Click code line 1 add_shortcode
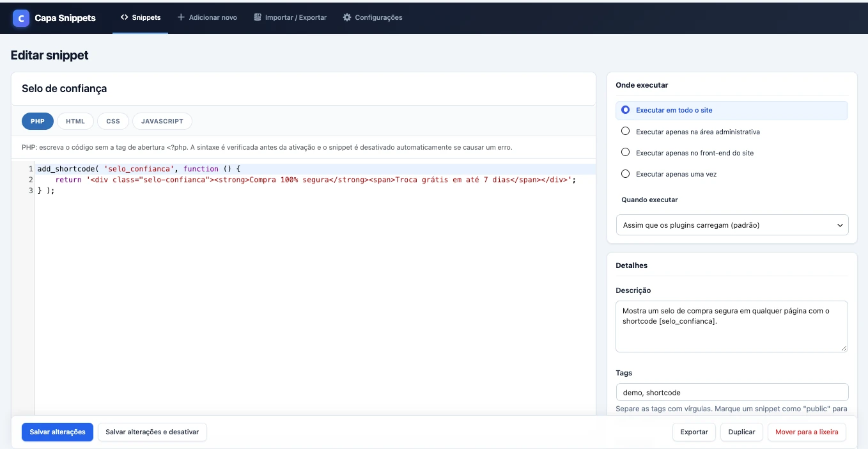The height and width of the screenshot is (449, 868). pos(139,169)
